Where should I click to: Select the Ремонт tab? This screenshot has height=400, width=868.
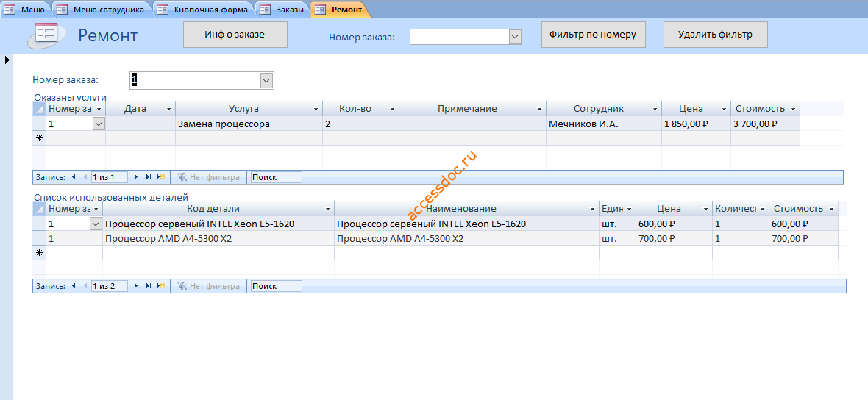click(338, 10)
